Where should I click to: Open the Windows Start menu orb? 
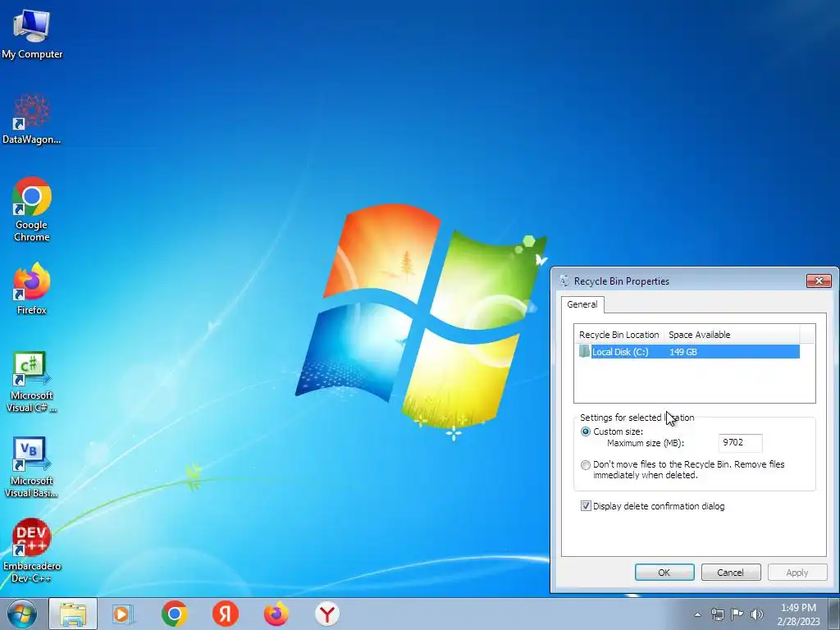coord(22,614)
